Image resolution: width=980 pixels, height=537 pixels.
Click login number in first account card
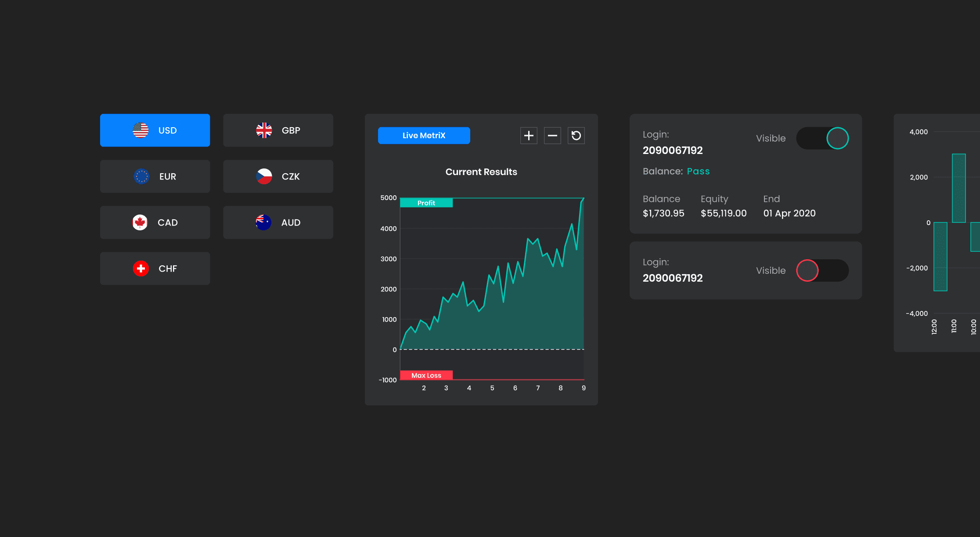[673, 150]
